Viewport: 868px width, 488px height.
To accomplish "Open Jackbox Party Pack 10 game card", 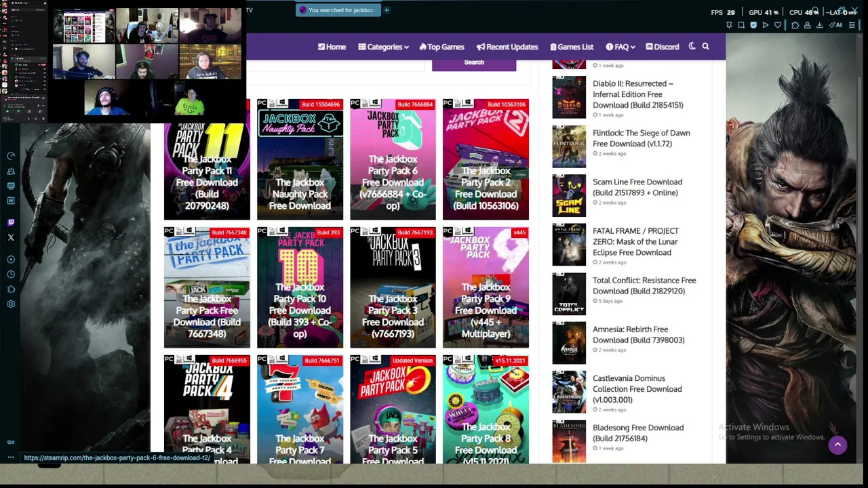I will 300,287.
